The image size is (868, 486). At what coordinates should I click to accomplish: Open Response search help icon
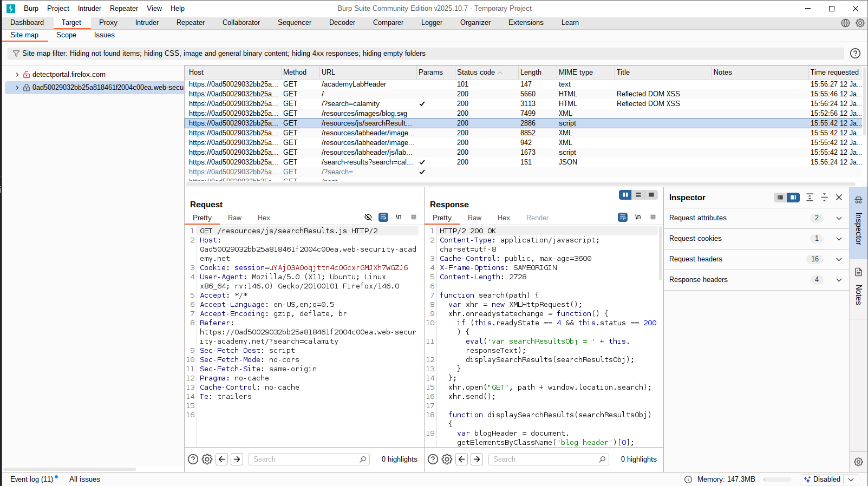[433, 459]
